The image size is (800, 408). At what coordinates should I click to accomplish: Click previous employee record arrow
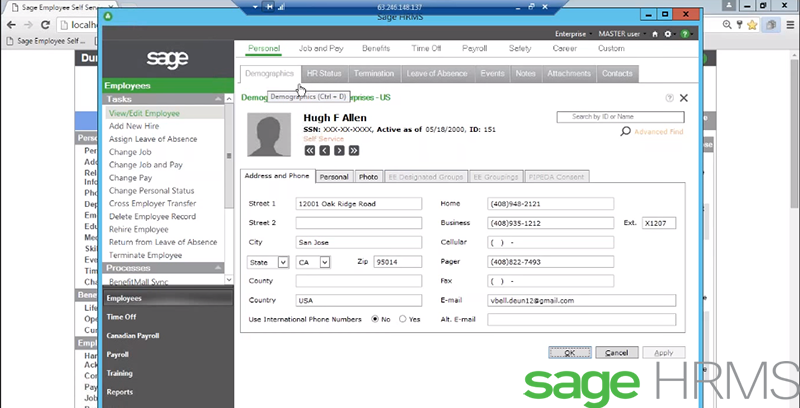325,151
